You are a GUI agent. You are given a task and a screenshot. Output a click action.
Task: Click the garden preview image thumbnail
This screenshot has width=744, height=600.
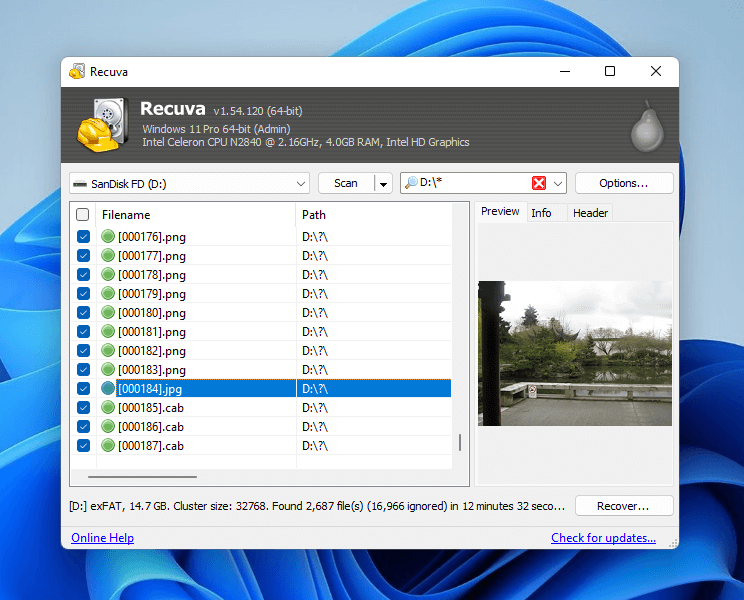click(575, 353)
